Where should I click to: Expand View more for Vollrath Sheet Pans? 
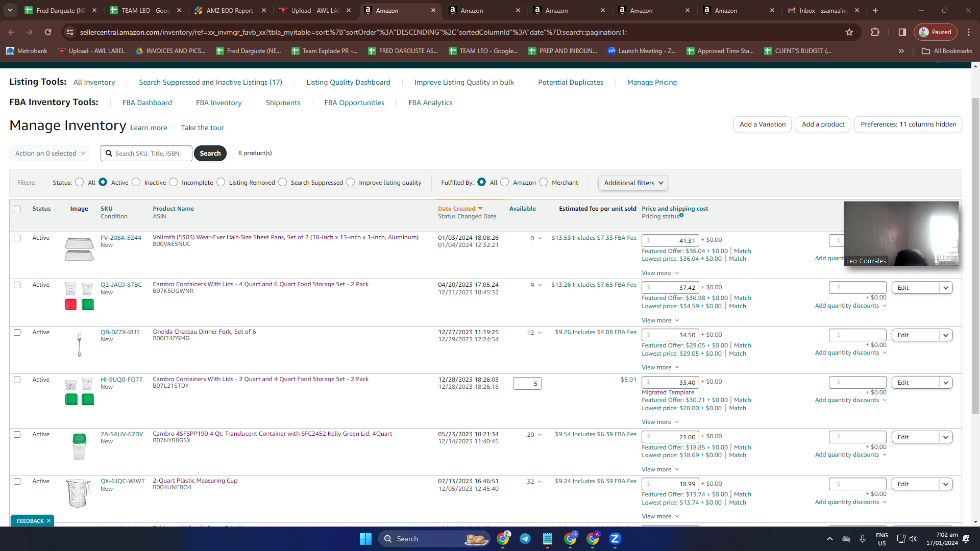point(660,273)
